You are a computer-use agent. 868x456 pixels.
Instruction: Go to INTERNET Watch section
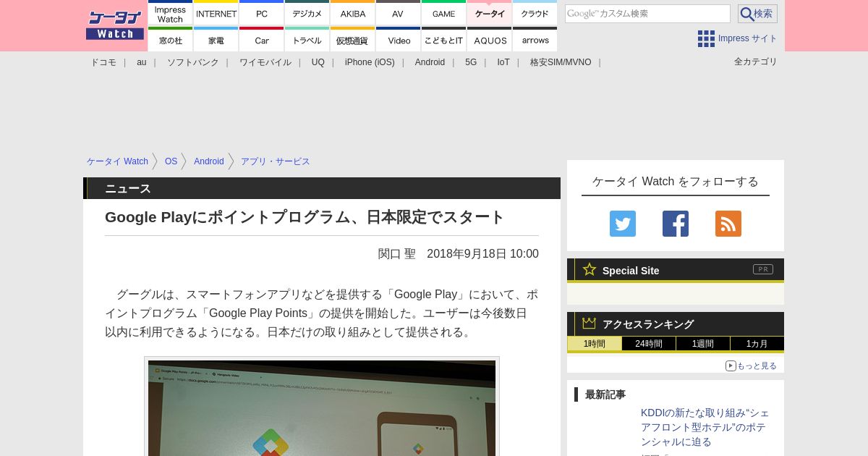[216, 13]
